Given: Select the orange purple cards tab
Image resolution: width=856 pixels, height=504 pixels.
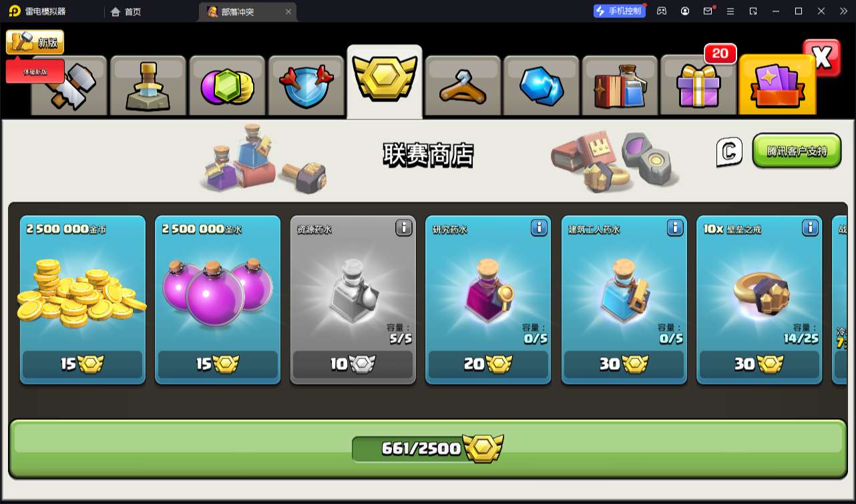Looking at the screenshot, I should [777, 85].
